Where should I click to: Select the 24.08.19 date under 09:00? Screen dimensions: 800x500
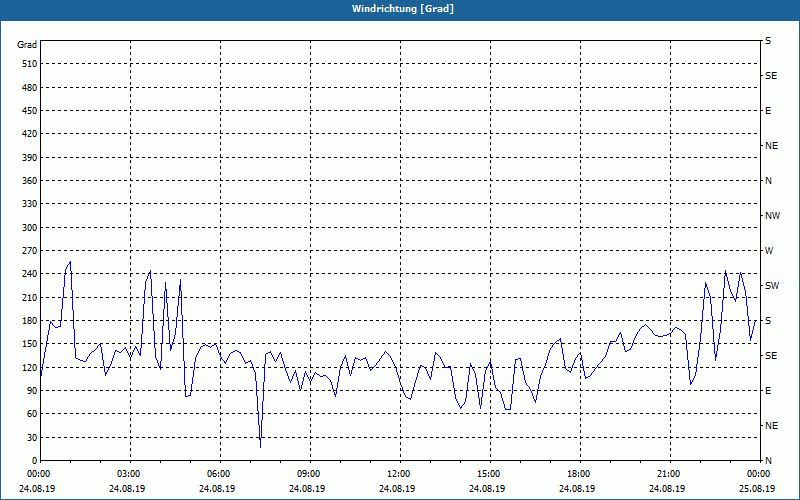(307, 489)
